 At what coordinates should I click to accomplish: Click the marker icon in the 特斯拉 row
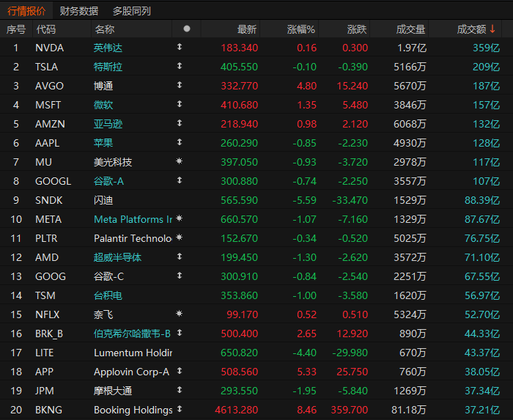click(180, 66)
